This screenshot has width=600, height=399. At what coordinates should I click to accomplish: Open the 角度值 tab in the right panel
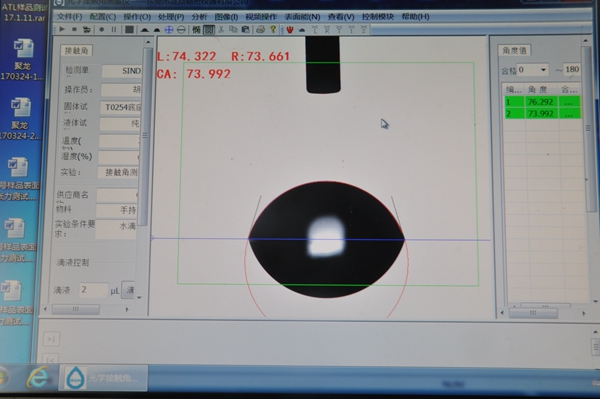point(514,50)
